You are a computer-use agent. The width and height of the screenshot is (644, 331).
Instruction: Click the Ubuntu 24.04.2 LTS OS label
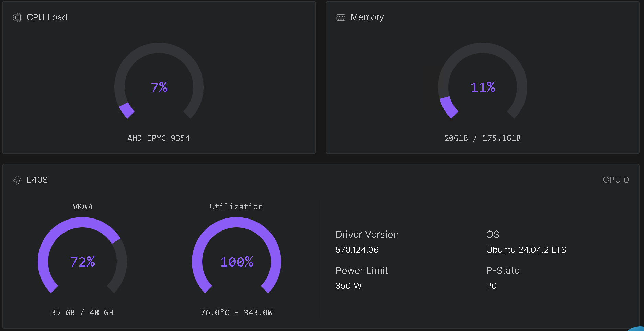click(526, 250)
